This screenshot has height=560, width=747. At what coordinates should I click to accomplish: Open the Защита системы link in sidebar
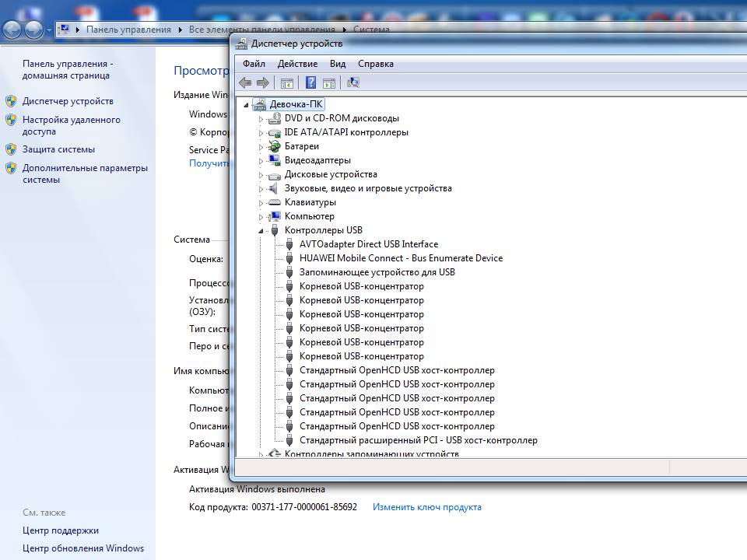58,149
